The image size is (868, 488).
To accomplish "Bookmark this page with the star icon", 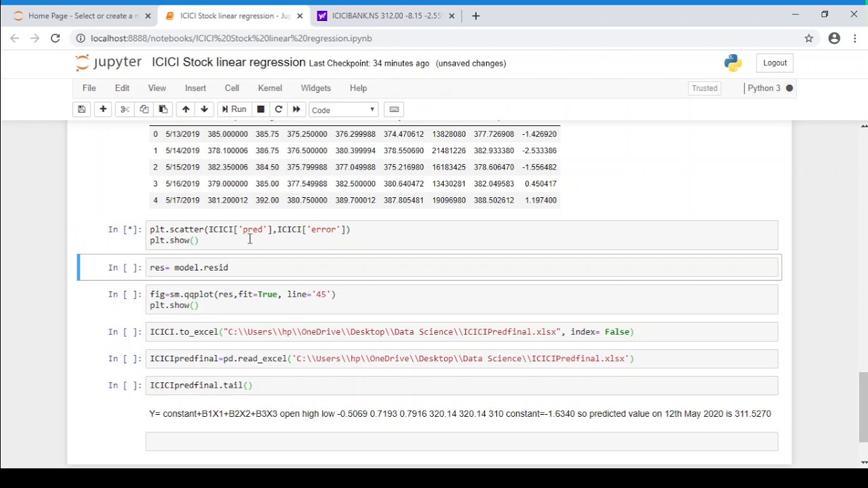I will coord(809,39).
